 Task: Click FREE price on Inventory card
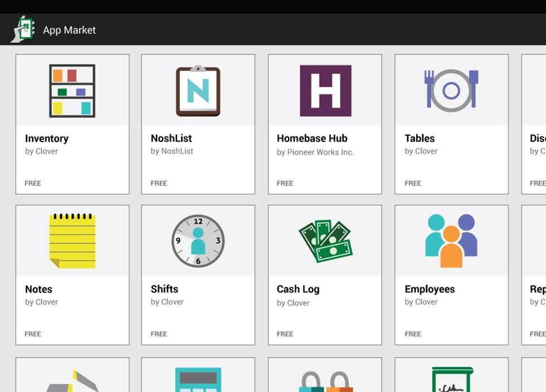pyautogui.click(x=33, y=183)
